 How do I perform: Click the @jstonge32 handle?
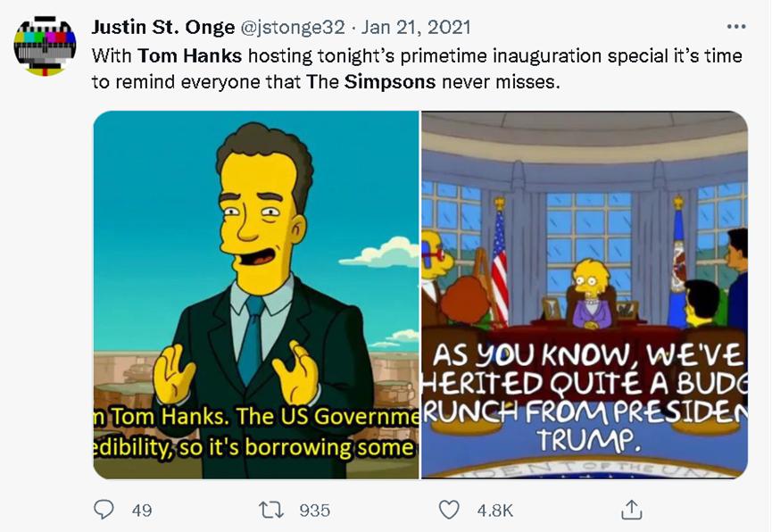pyautogui.click(x=293, y=28)
